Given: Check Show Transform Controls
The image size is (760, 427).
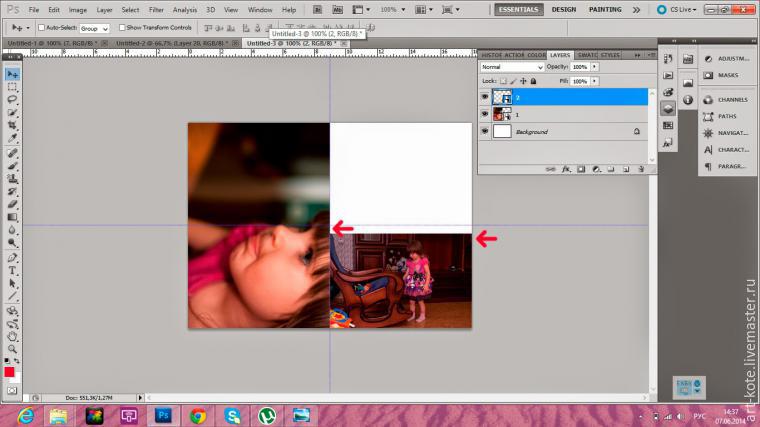Looking at the screenshot, I should (x=122, y=28).
